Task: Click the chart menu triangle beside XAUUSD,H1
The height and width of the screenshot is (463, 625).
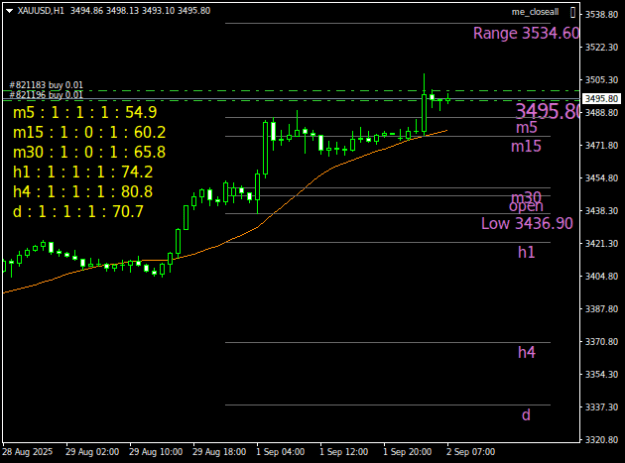Action: tap(10, 11)
